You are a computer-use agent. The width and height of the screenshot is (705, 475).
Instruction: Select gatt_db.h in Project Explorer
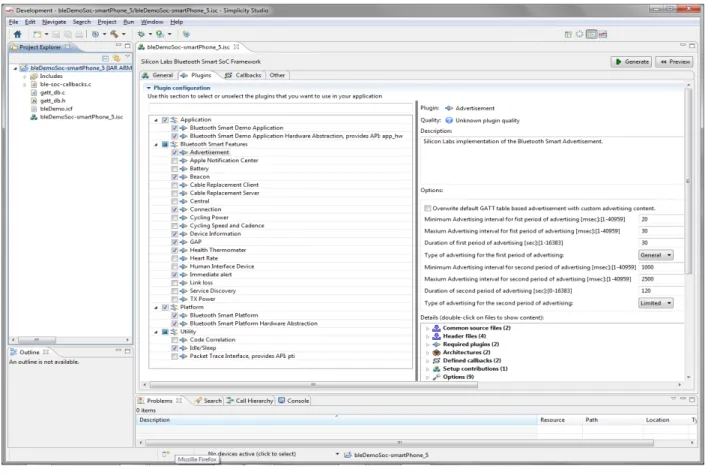tap(52, 100)
